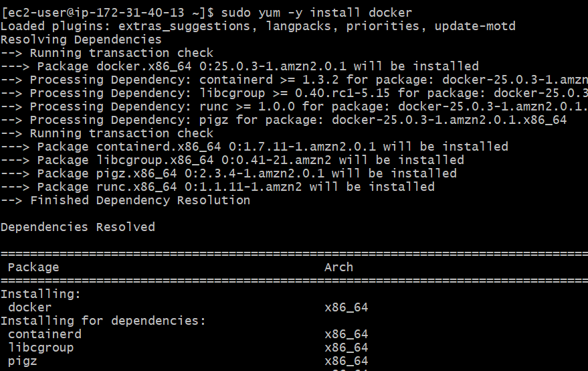Click the 'Processing Dependency: pigz' line
588x371 pixels.
(284, 120)
